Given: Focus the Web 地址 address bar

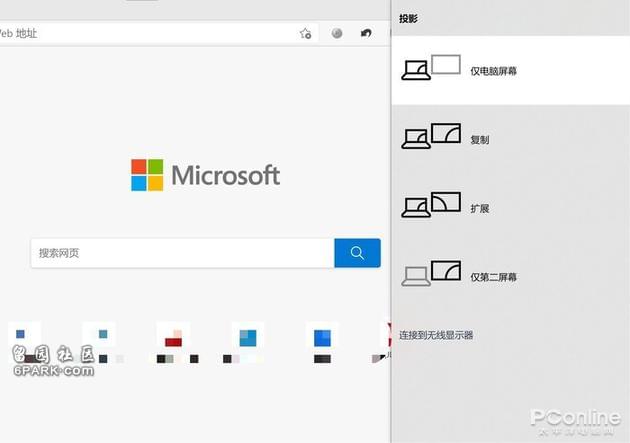Looking at the screenshot, I should pos(159,33).
